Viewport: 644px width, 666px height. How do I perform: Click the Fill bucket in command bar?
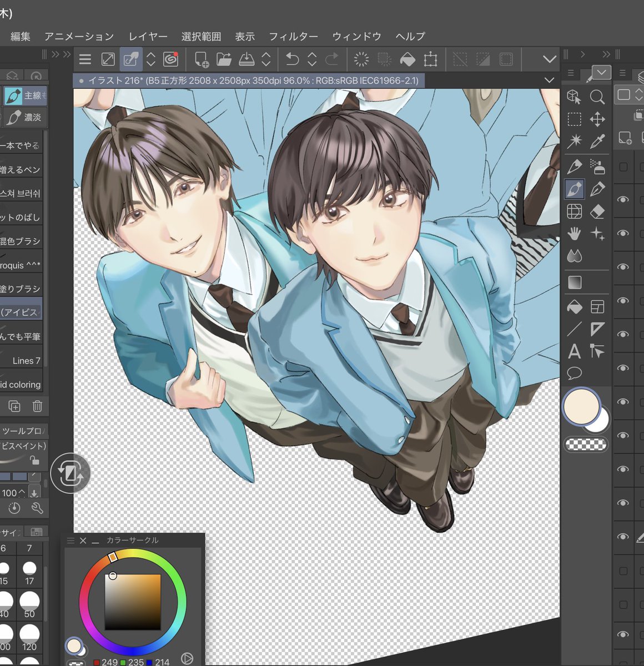coord(407,59)
